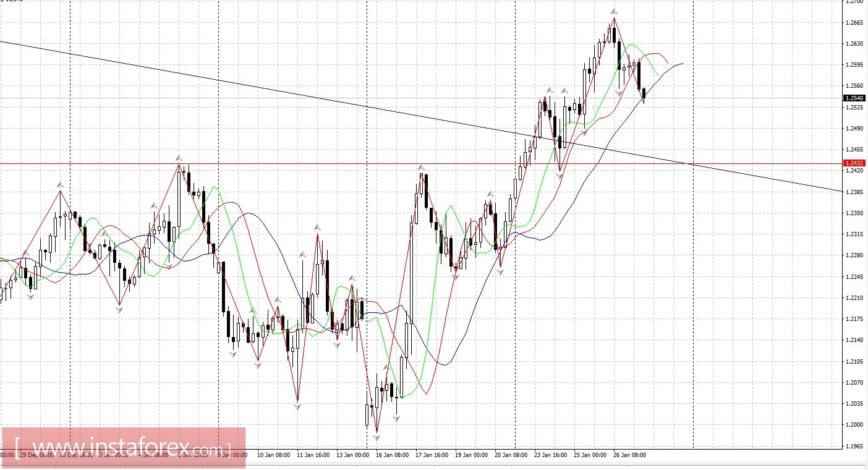Click the 1.2280 price axis label
Screen dimensions: 868x470
point(854,255)
